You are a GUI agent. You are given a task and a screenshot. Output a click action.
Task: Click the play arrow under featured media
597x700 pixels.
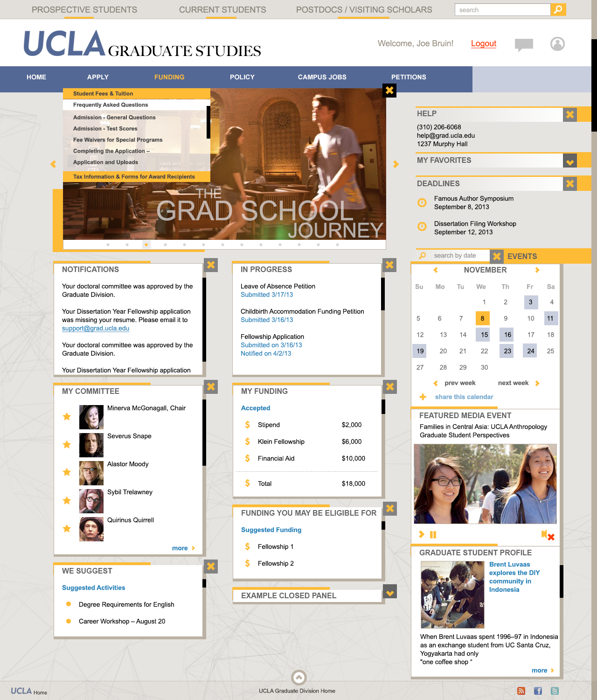[x=422, y=534]
